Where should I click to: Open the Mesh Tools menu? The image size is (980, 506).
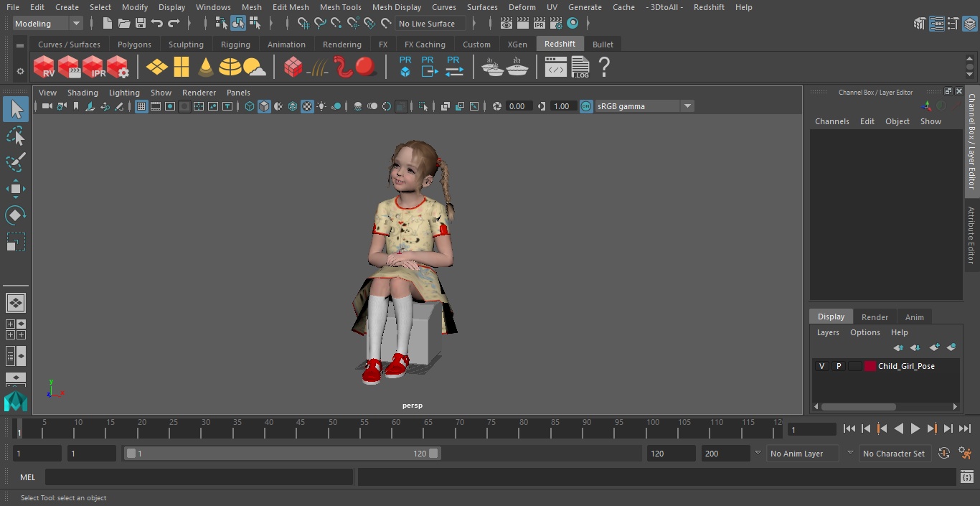pos(340,7)
